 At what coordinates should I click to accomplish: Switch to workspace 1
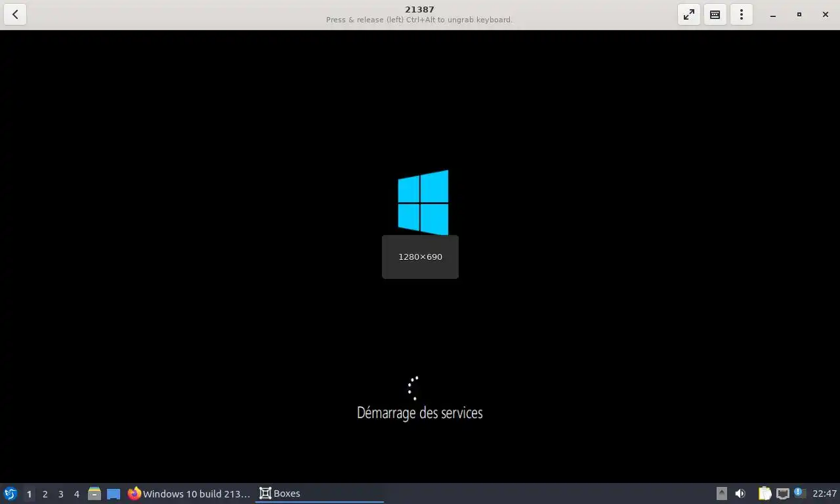click(x=29, y=493)
